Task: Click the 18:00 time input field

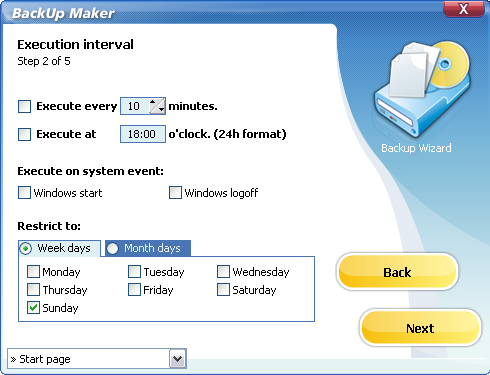Action: 143,134
